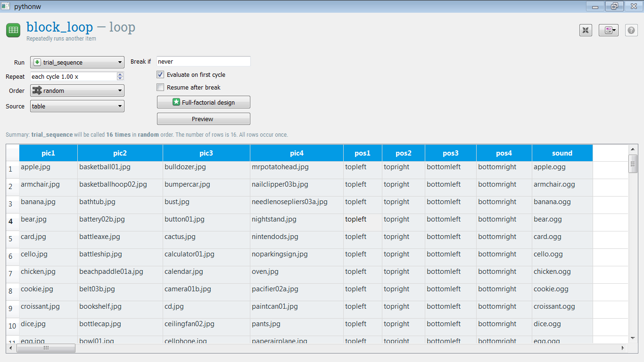Select the sound column header
Screen dimensions: 644x362
tap(562, 153)
